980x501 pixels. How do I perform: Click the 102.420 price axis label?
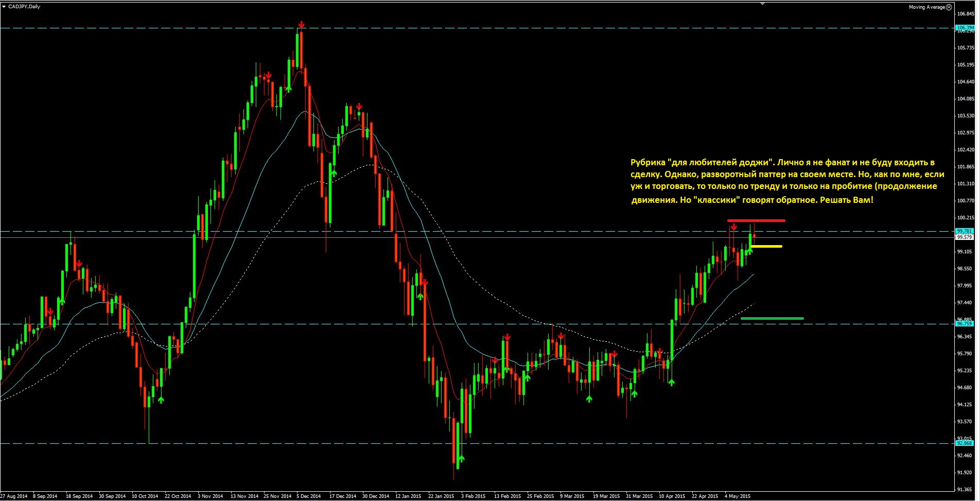click(x=966, y=150)
